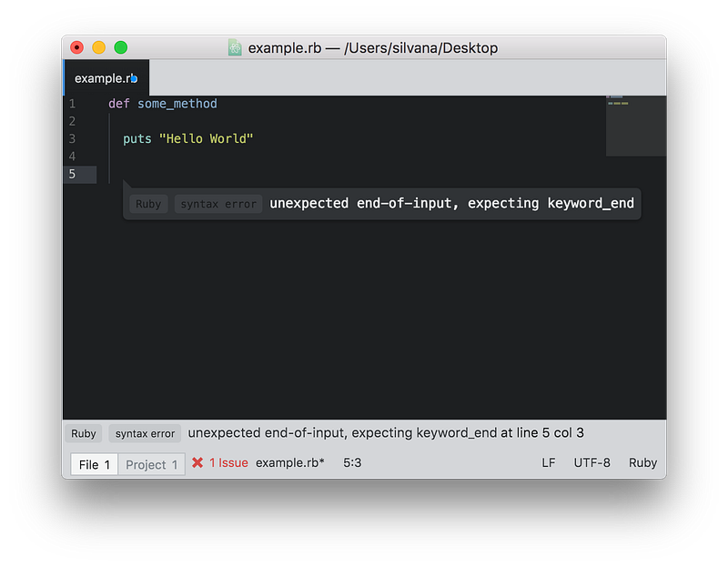Click the modified-file dot on example.rb tab
Screen dimensions: 728x567
[134, 79]
